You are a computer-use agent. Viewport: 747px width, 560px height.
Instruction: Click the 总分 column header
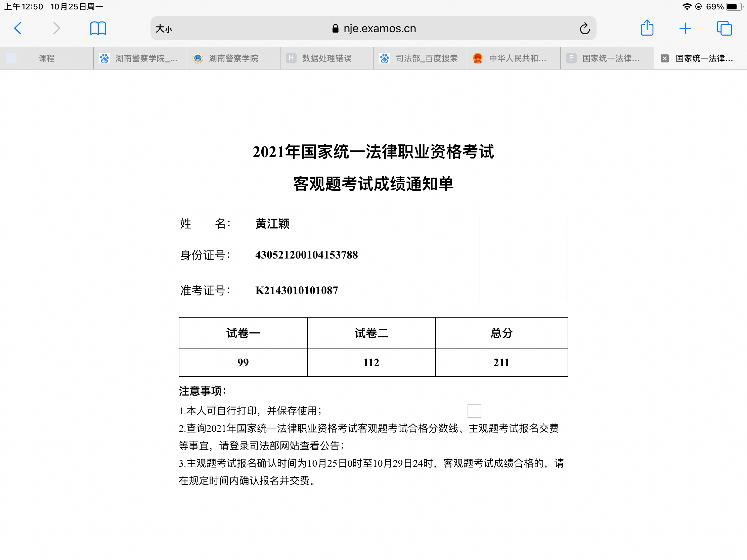coord(501,333)
